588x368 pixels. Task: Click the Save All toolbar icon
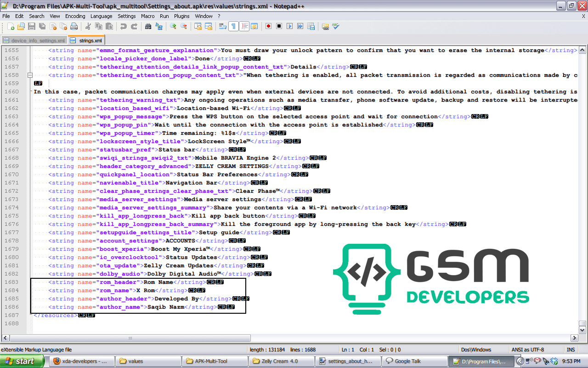(x=42, y=26)
